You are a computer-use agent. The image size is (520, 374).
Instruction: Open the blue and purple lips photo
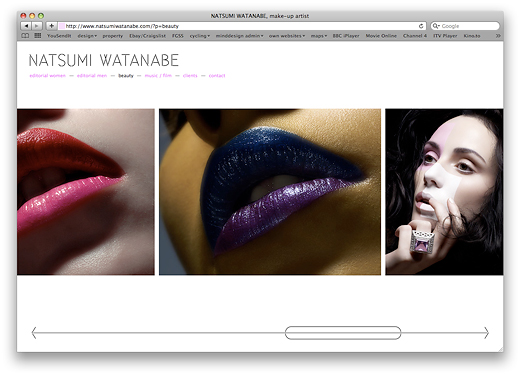pos(270,192)
